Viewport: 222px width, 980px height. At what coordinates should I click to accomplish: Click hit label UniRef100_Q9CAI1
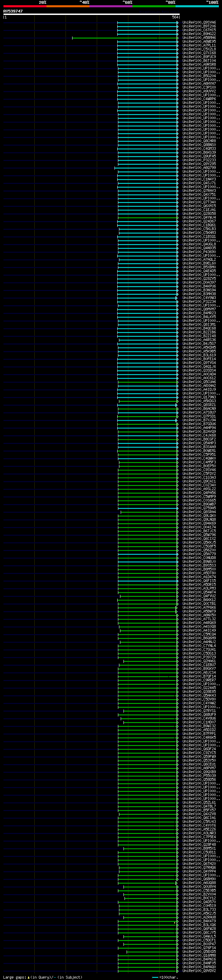199,481
